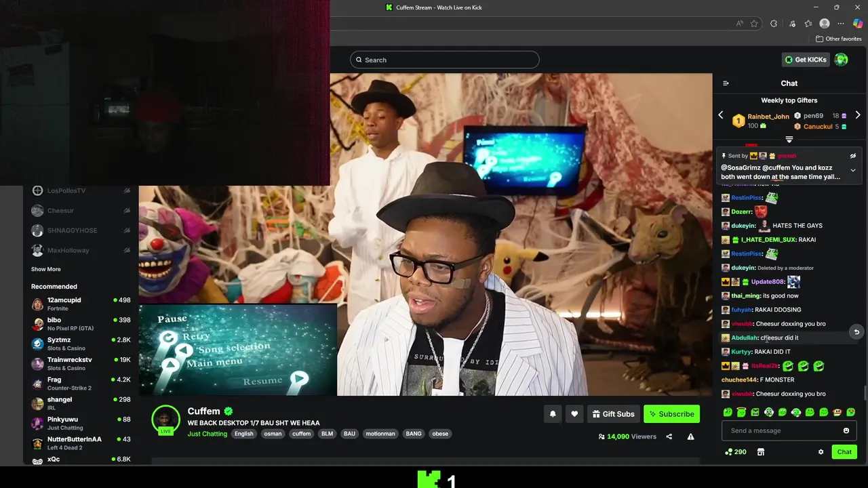Pick the last quick emote in row
Viewport: 868px width, 488px height.
pyautogui.click(x=851, y=412)
